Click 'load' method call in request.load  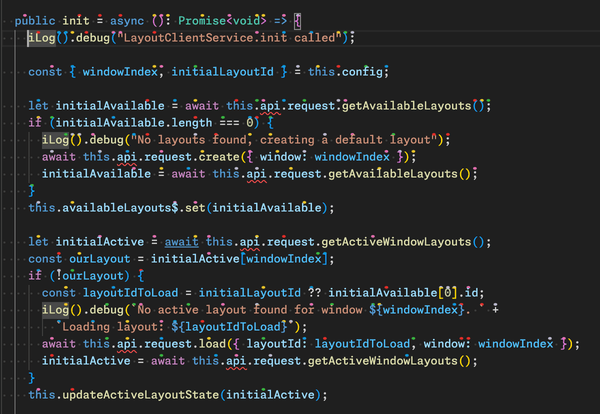(212, 344)
